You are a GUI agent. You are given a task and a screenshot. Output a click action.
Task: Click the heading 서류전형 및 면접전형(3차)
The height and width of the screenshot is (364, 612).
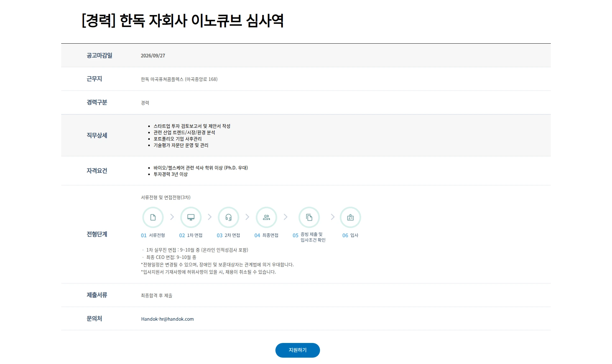click(x=166, y=197)
